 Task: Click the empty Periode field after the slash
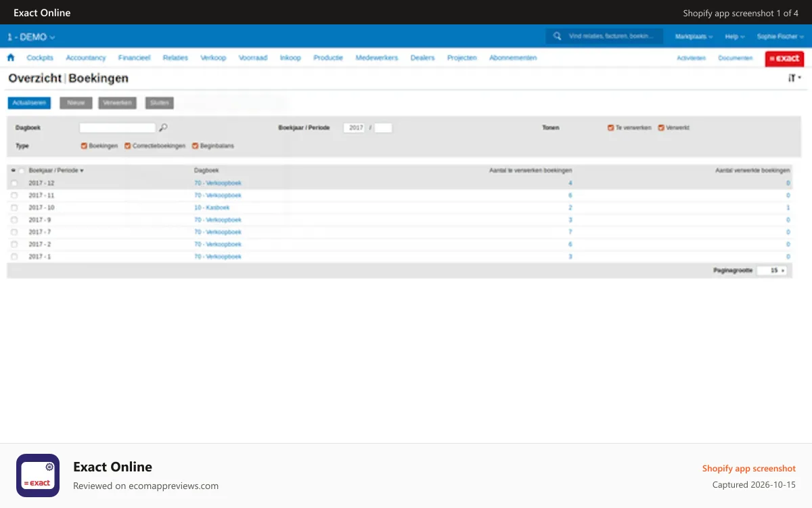click(383, 127)
